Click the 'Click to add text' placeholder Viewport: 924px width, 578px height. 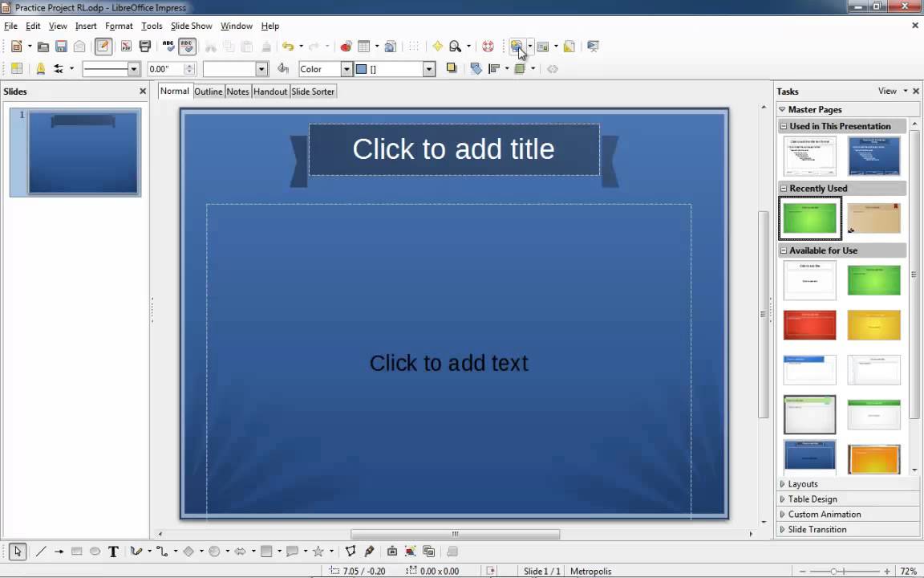pos(448,363)
